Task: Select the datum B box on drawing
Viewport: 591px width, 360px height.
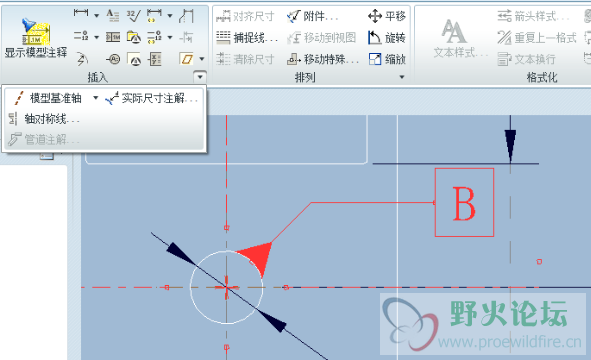Action: [464, 202]
